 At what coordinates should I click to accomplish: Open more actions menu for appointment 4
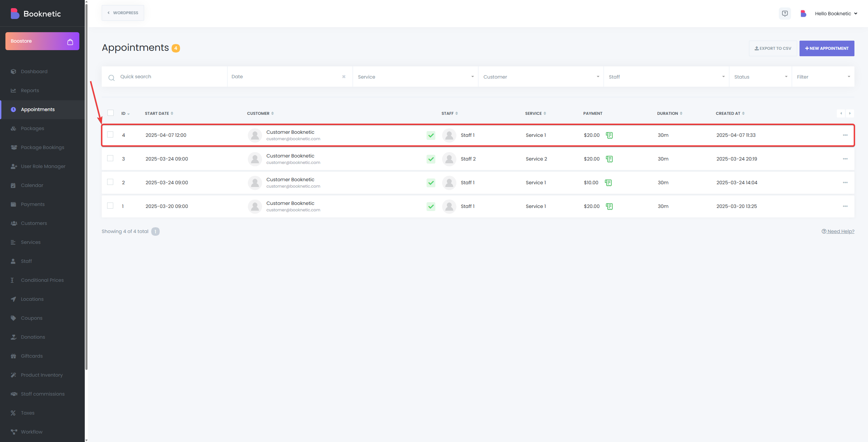pos(845,135)
